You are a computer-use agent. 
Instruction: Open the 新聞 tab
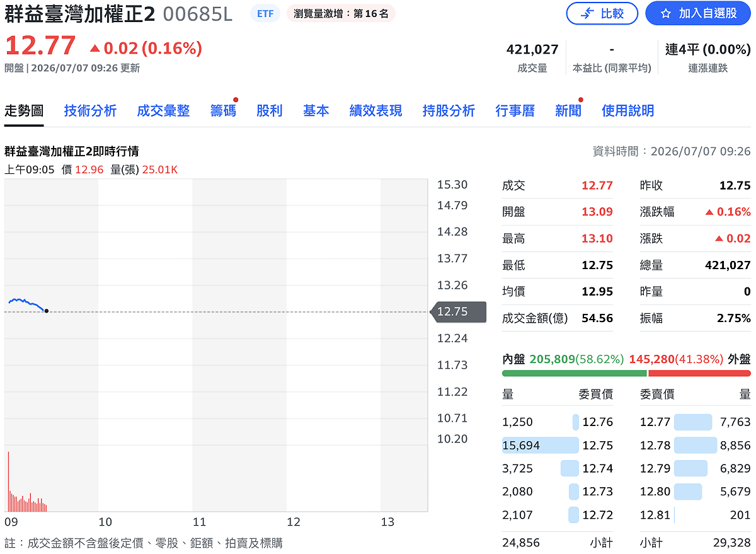[x=568, y=111]
